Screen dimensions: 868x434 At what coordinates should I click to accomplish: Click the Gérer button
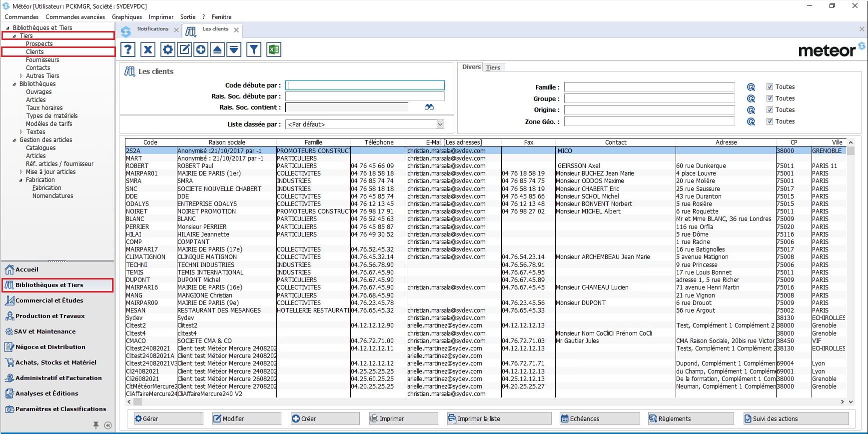point(168,418)
